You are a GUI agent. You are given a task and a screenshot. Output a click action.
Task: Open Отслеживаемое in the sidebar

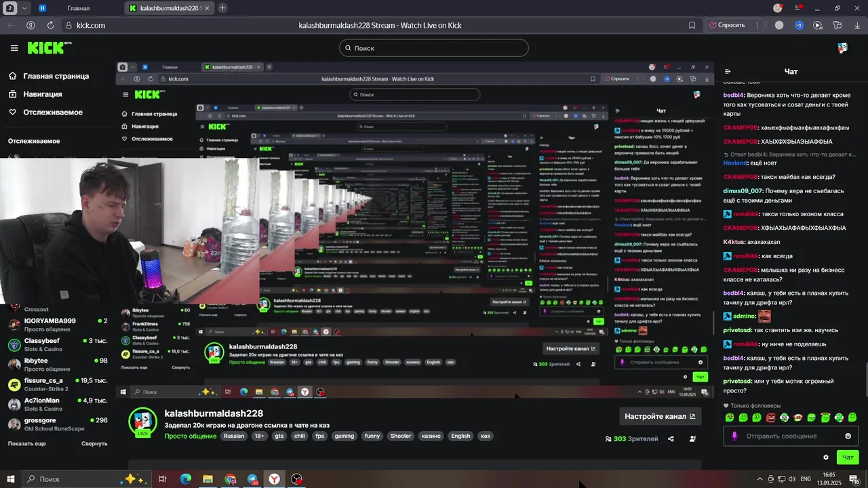(x=45, y=113)
